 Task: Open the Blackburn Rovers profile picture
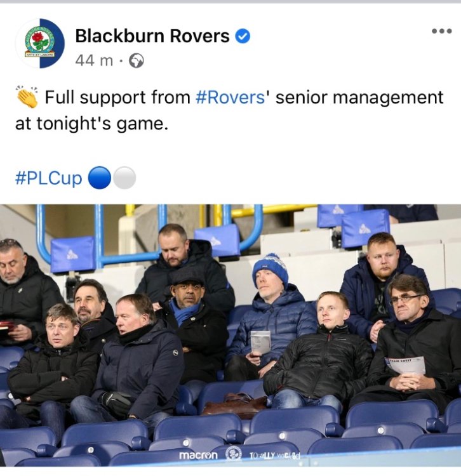coord(40,43)
